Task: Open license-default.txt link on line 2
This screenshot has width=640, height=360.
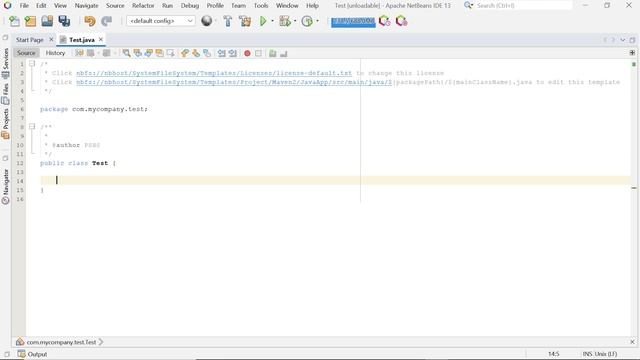Action: click(214, 73)
